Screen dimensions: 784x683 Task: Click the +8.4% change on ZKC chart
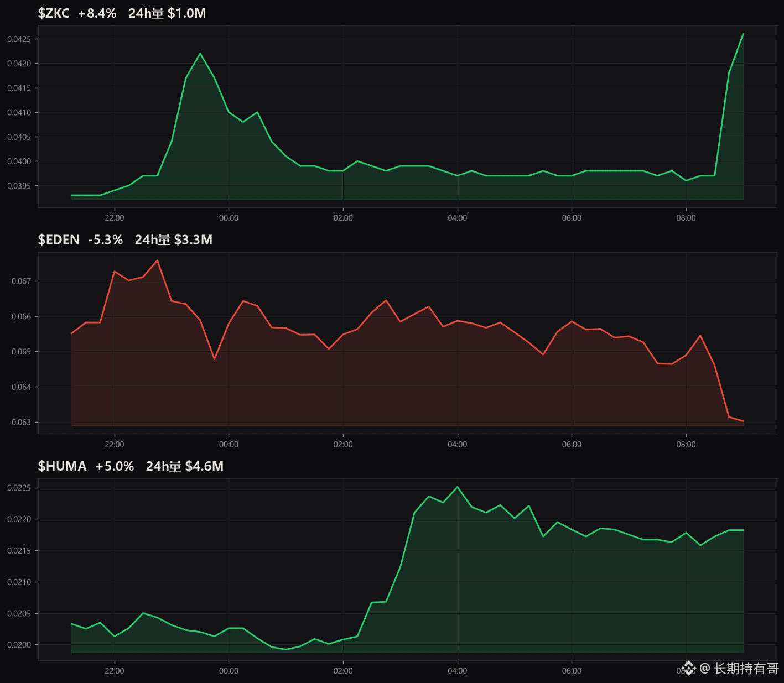[97, 13]
